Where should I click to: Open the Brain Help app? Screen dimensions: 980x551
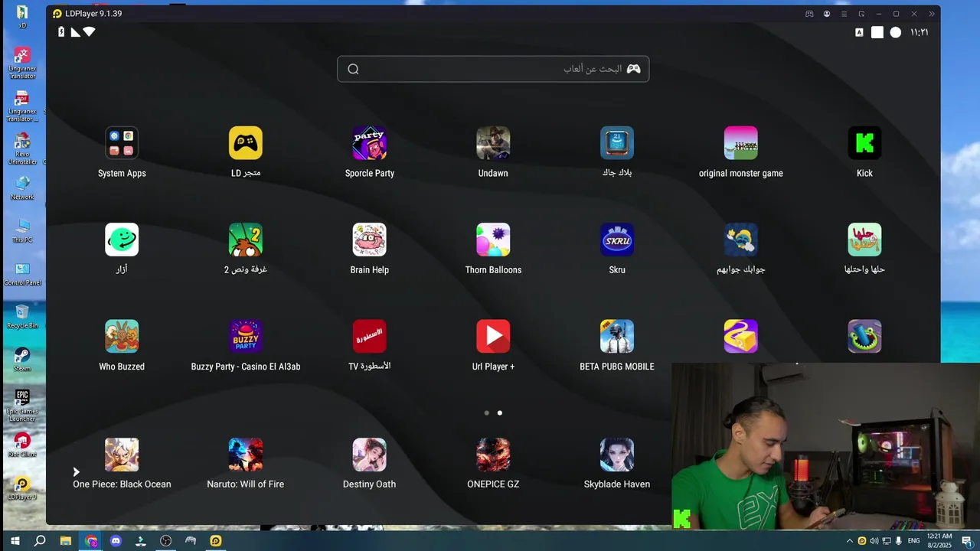point(370,240)
